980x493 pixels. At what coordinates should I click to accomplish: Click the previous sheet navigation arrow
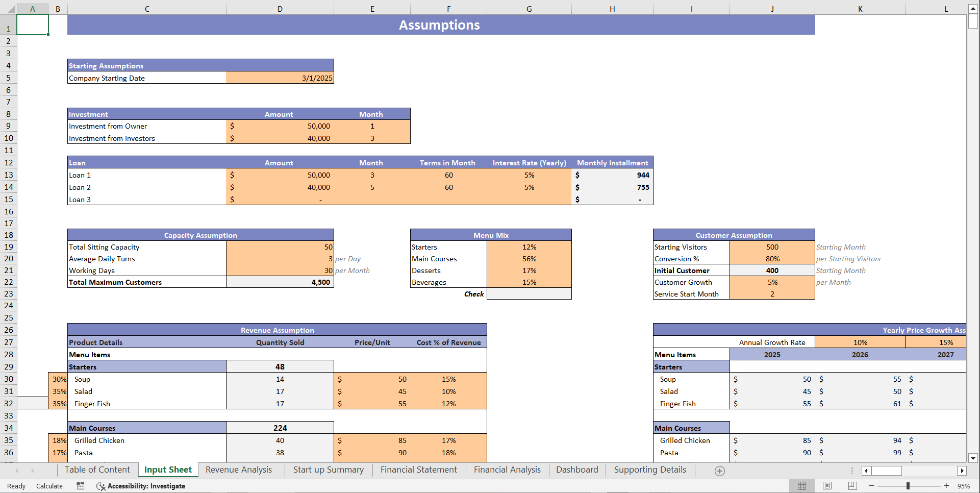click(x=16, y=471)
